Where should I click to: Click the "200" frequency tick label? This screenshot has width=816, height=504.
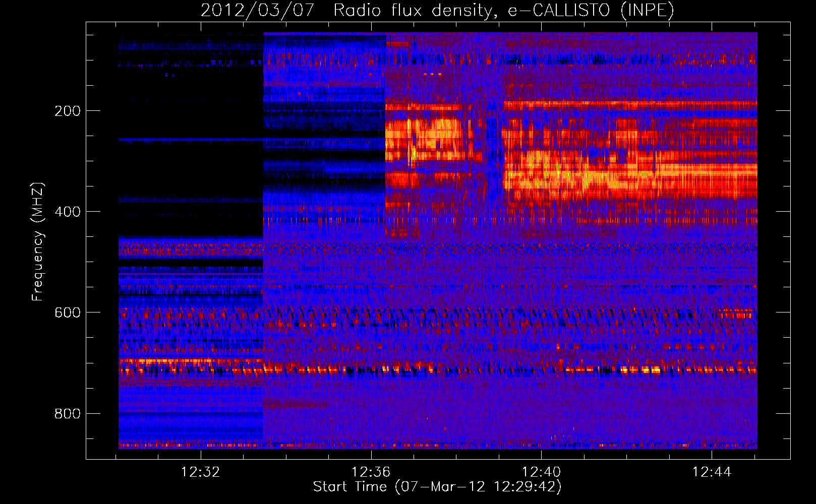(68, 111)
